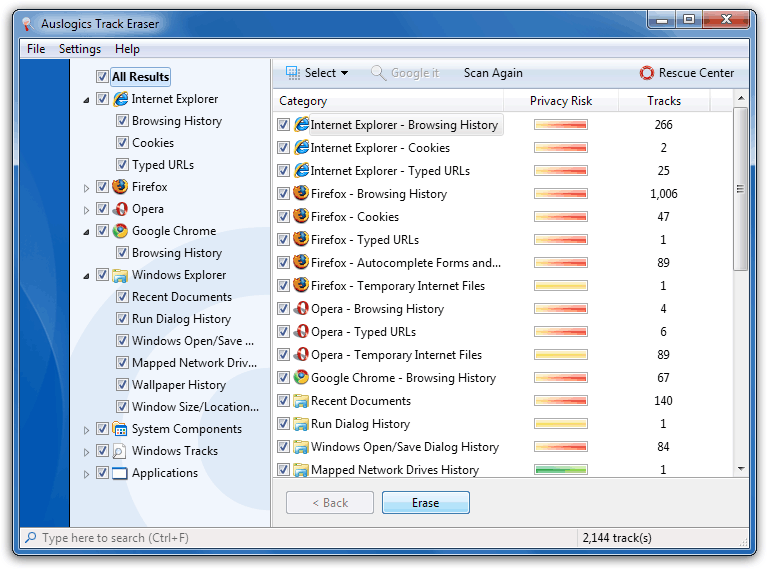Open the File menu
Screen dimensions: 767x569
[36, 49]
